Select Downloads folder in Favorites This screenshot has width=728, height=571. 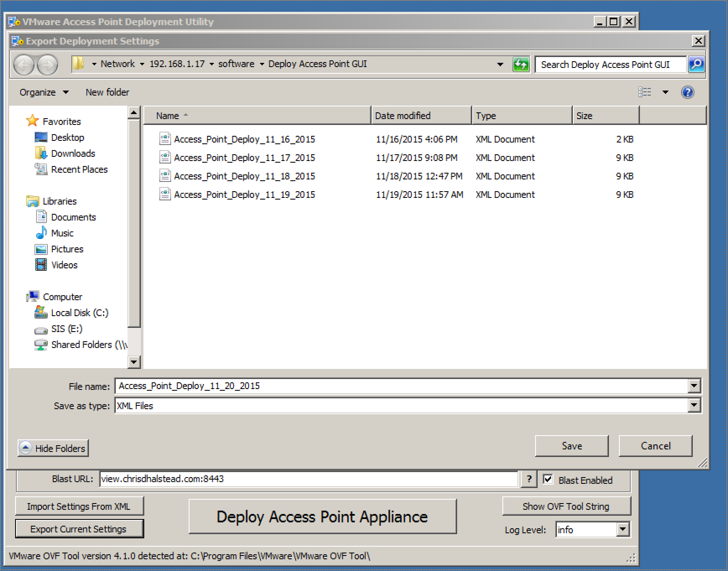pos(73,153)
